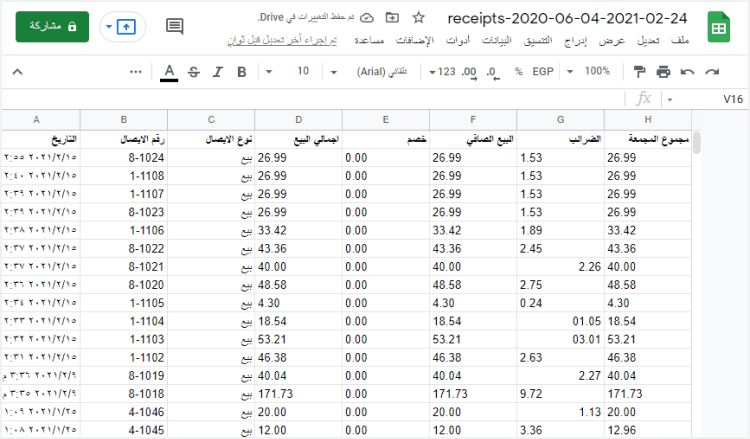The image size is (750, 439).
Task: Show more toolbar options ellipsis
Action: (x=136, y=72)
